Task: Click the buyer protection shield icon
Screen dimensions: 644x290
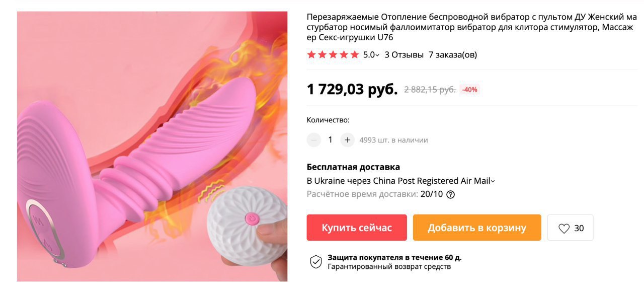Action: pos(315,262)
